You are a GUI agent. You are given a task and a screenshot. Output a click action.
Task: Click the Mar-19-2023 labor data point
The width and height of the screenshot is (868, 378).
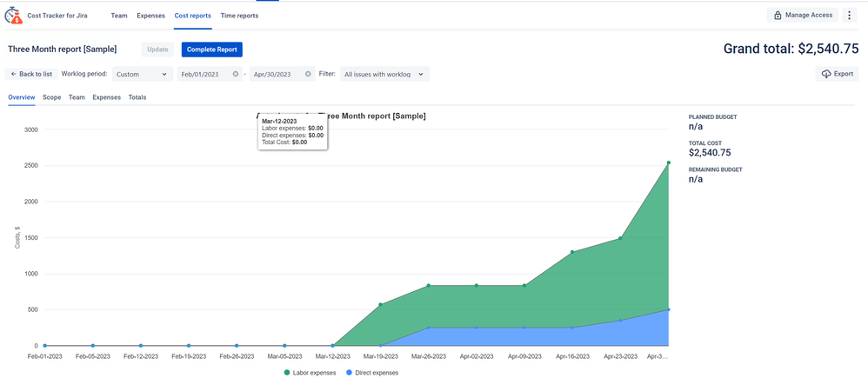click(x=380, y=304)
